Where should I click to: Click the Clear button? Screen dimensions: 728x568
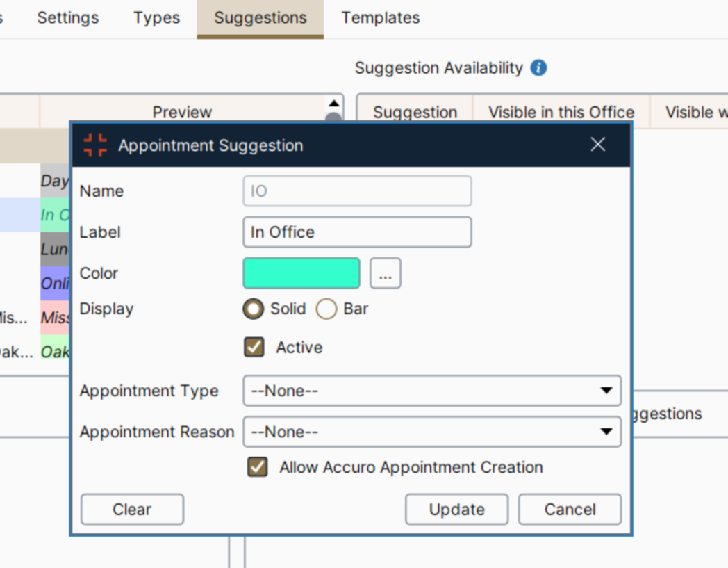pos(132,510)
